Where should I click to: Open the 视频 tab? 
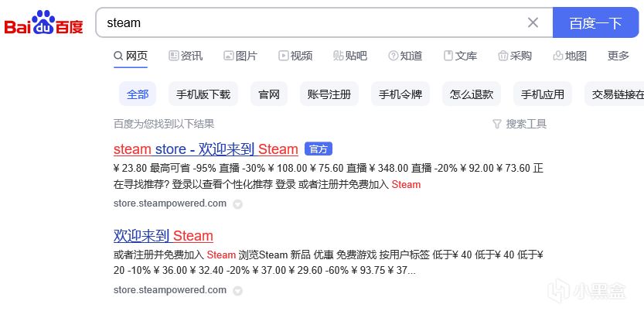pos(295,56)
